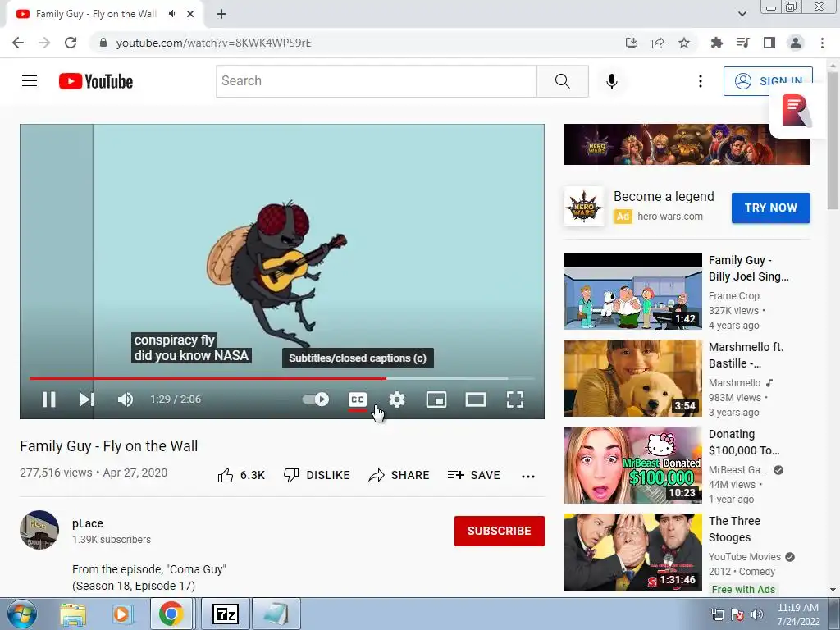Screen dimensions: 840x630
Task: Share this page icon
Action: 658,43
